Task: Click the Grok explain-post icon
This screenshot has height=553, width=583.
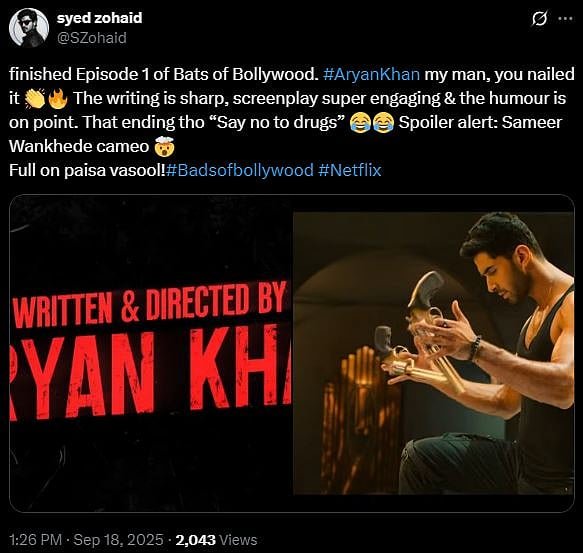Action: tap(539, 18)
